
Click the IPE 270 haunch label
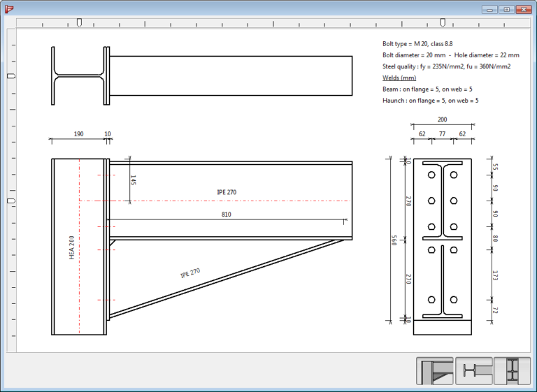190,273
